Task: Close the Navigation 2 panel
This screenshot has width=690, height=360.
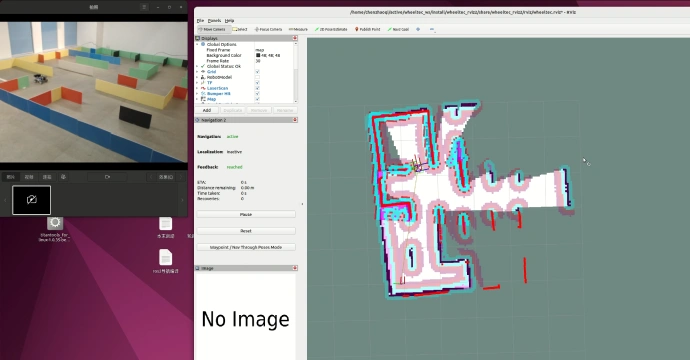Action: 294,120
